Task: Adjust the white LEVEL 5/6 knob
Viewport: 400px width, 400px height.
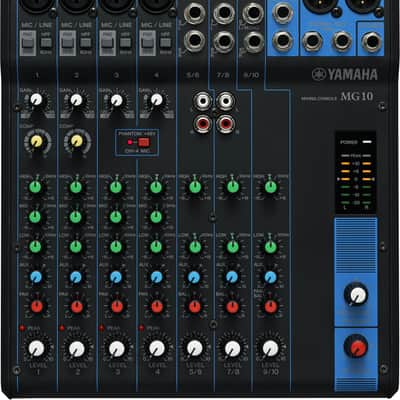Action: (x=195, y=348)
